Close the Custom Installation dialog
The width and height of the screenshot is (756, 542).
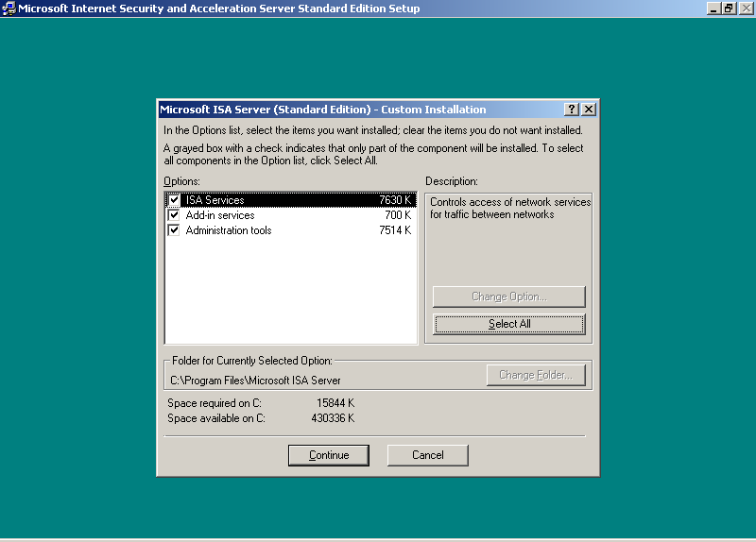pyautogui.click(x=589, y=110)
